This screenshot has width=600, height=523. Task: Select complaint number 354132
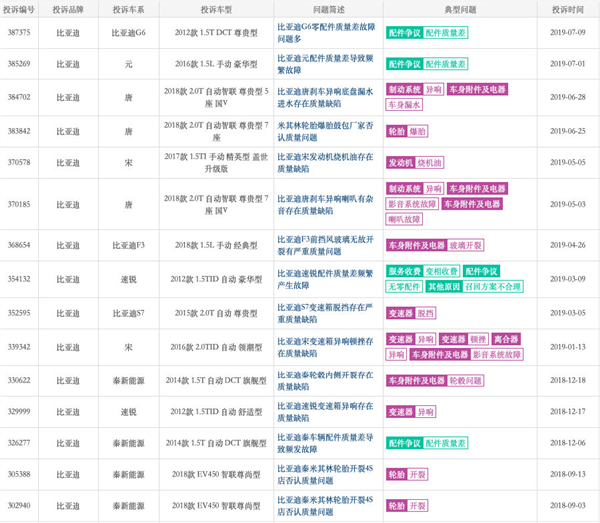pos(19,279)
